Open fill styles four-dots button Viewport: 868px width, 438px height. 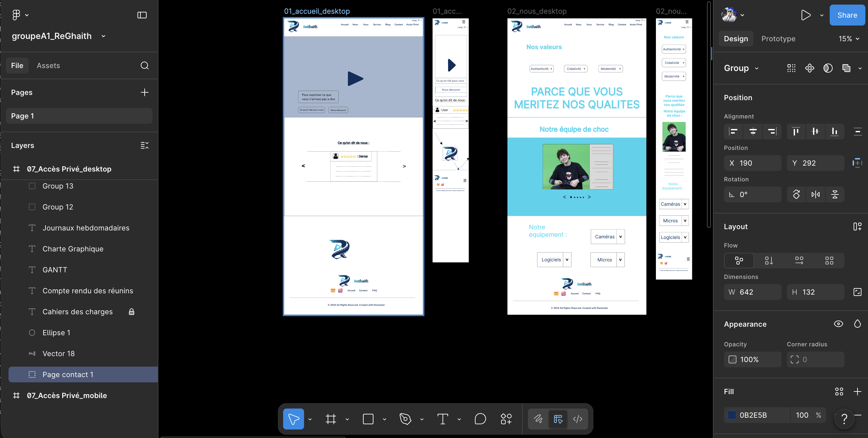tap(839, 392)
